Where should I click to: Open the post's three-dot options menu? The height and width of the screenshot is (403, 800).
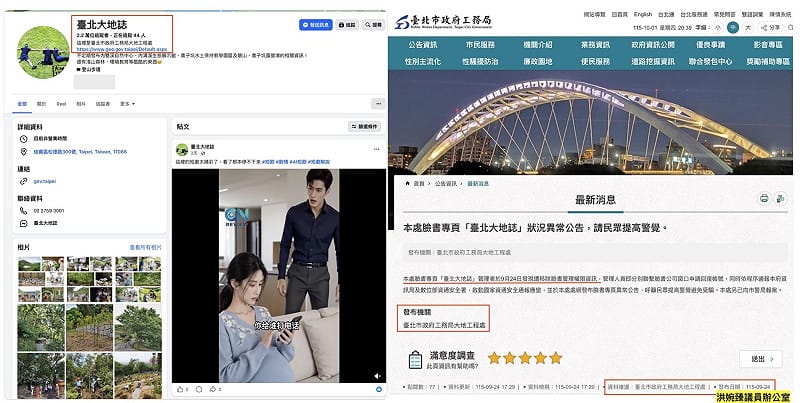tap(377, 149)
